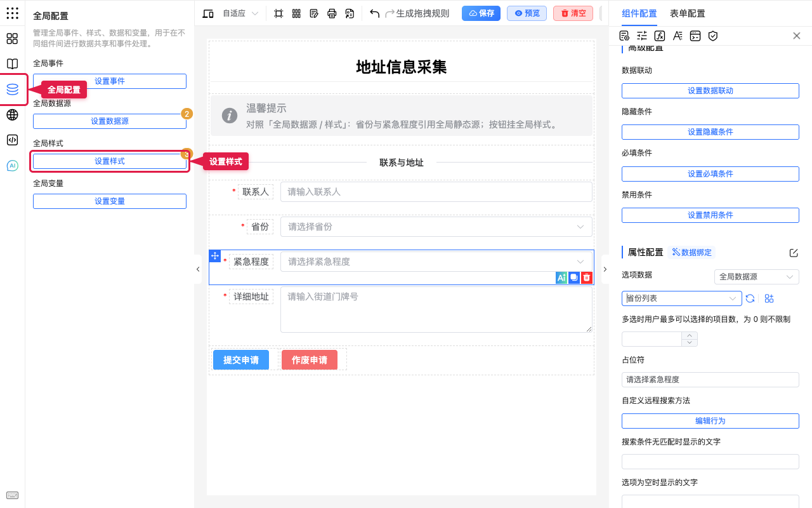Click the keyboard shortcuts icon at bottom left
Image resolution: width=812 pixels, height=508 pixels.
[x=12, y=495]
